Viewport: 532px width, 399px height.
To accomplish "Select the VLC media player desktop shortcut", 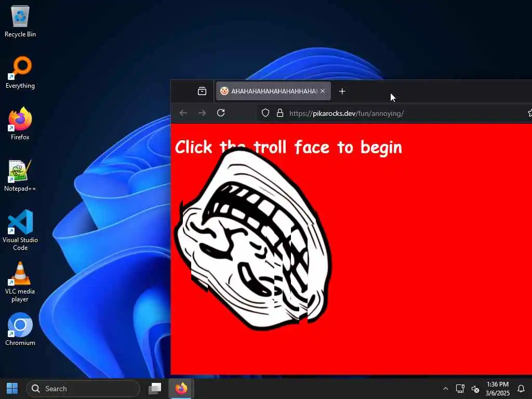I will pyautogui.click(x=20, y=282).
